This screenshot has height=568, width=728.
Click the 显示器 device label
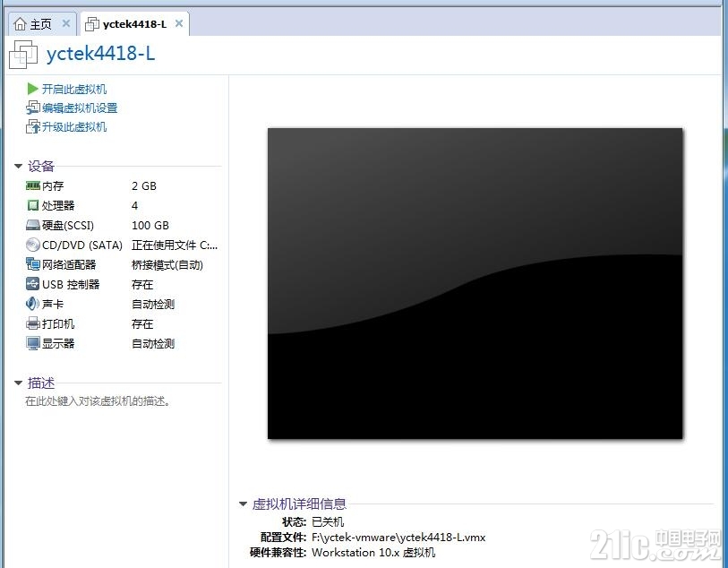(x=58, y=344)
